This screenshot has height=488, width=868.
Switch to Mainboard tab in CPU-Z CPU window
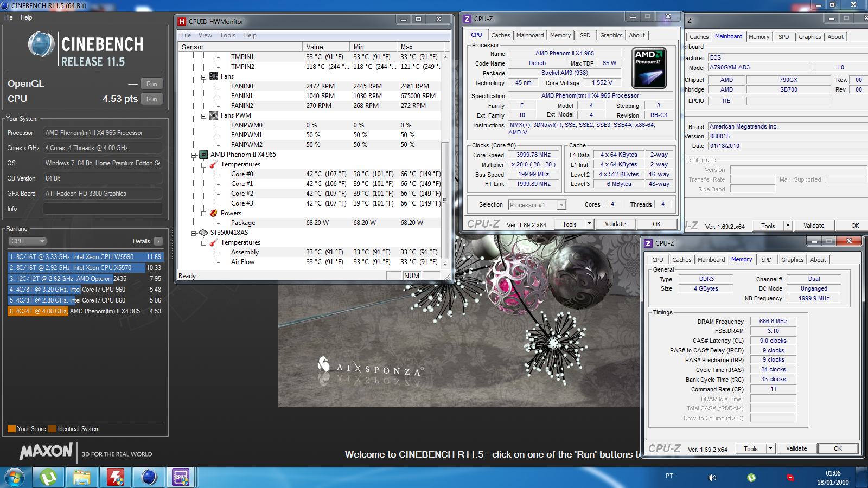[x=530, y=35]
